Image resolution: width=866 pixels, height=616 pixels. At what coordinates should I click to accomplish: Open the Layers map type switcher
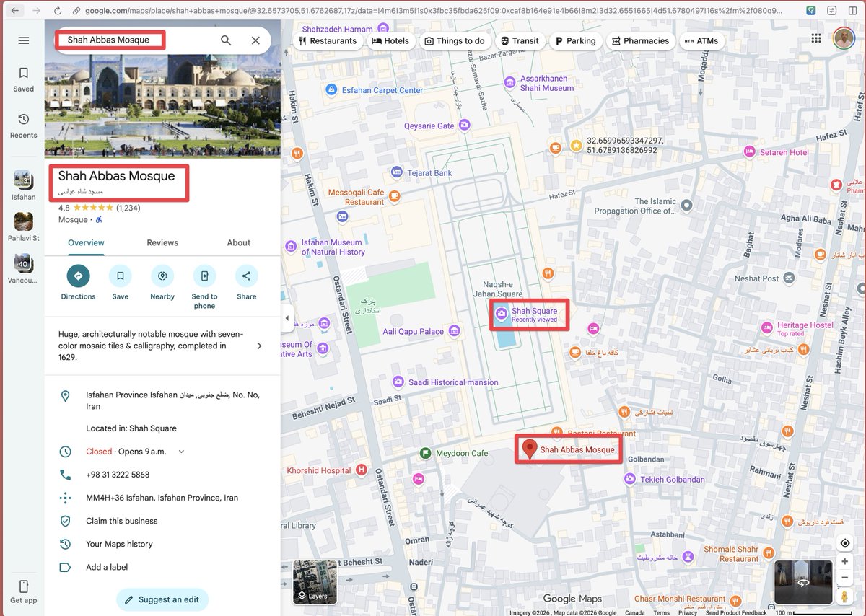pos(315,582)
